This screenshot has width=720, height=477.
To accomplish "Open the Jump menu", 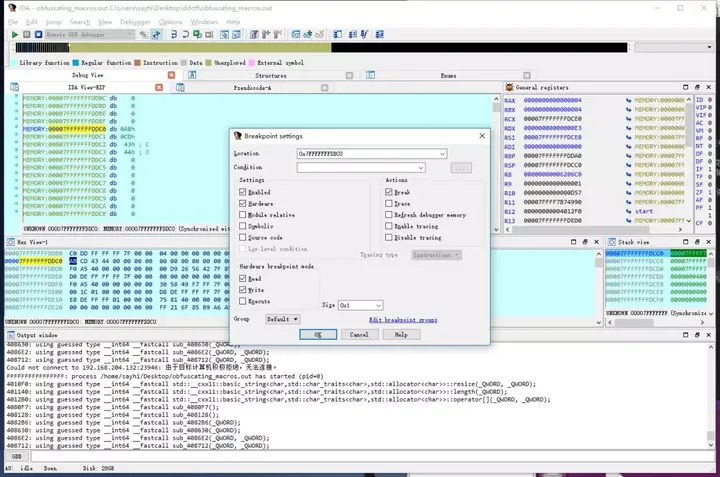I will point(53,22).
